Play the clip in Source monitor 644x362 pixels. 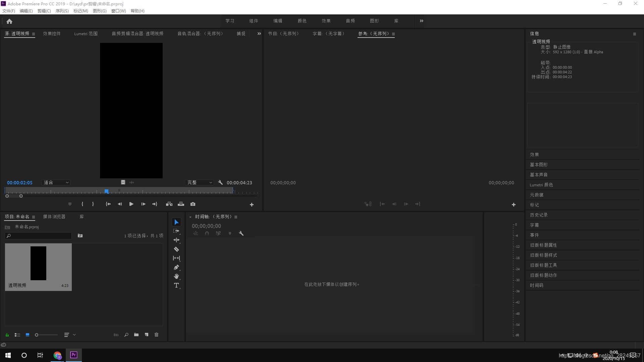click(131, 204)
